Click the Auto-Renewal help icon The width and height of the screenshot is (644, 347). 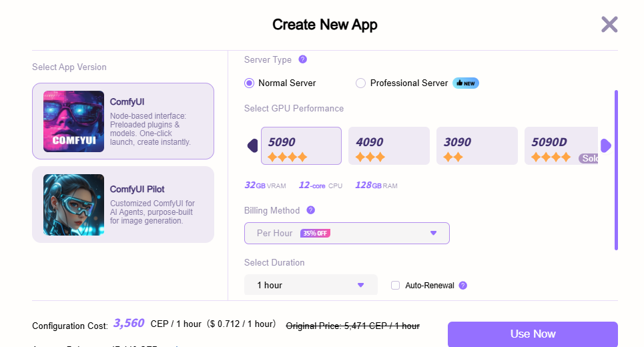463,285
